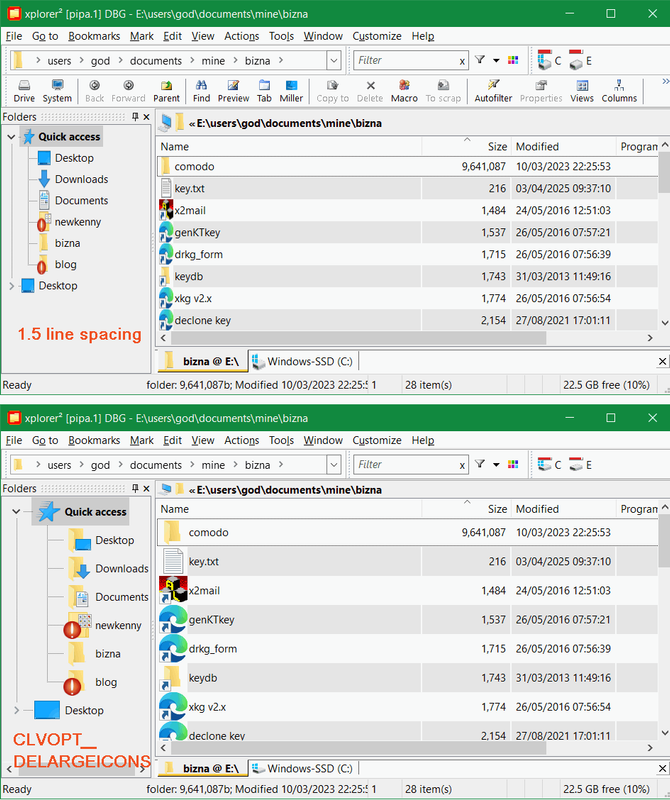Switch to drive C in bottom window
The height and width of the screenshot is (800, 670).
click(x=550, y=465)
